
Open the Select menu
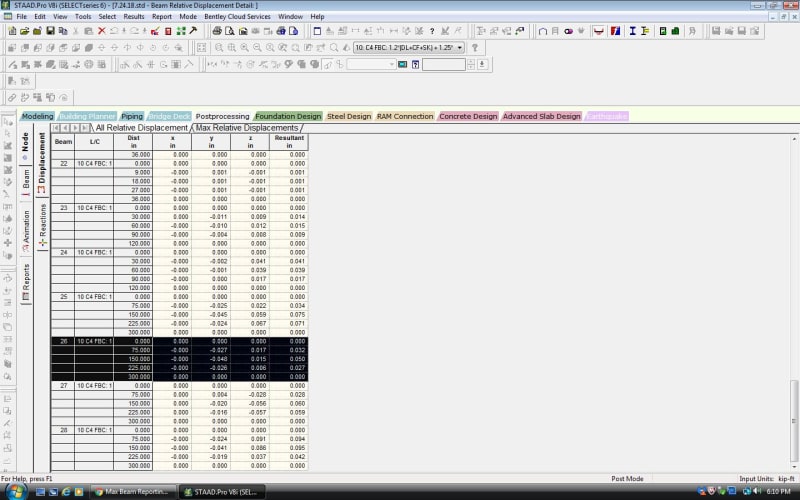click(107, 17)
